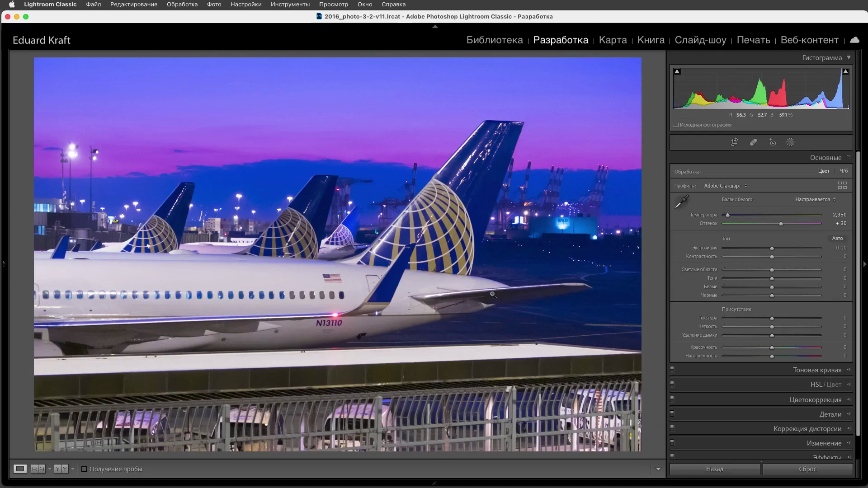Toggle shadow clipping indicator in histogram
Screen dimensions: 868x488
677,71
